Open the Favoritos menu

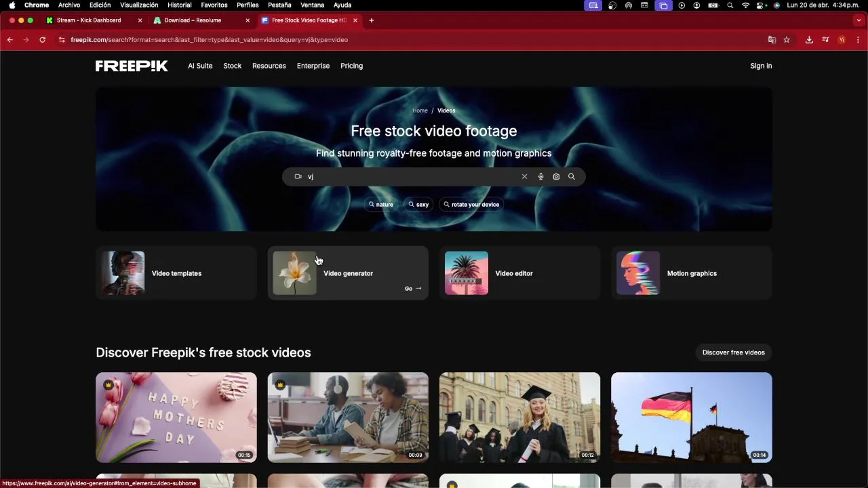point(214,5)
